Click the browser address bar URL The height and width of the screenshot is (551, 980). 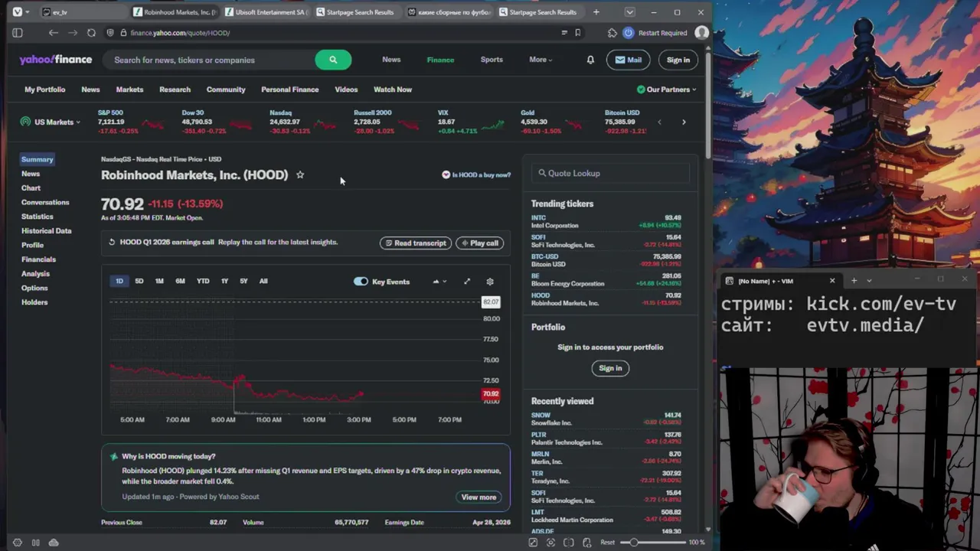click(x=180, y=33)
